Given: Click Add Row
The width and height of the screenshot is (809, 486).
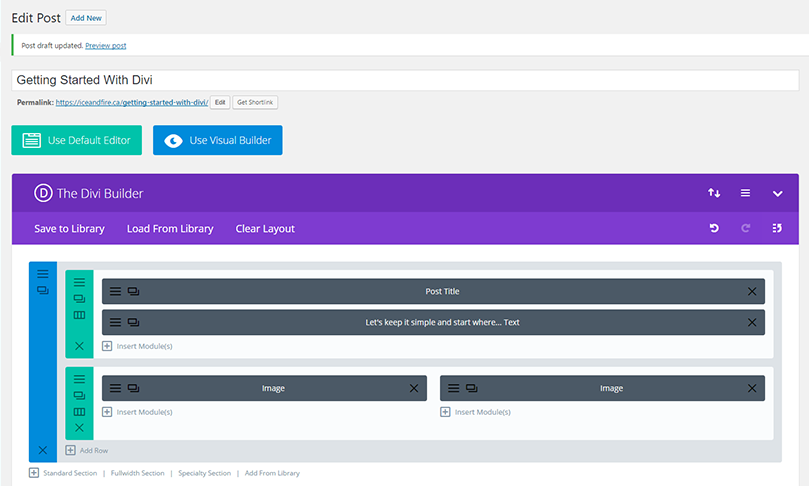Looking at the screenshot, I should click(x=87, y=450).
